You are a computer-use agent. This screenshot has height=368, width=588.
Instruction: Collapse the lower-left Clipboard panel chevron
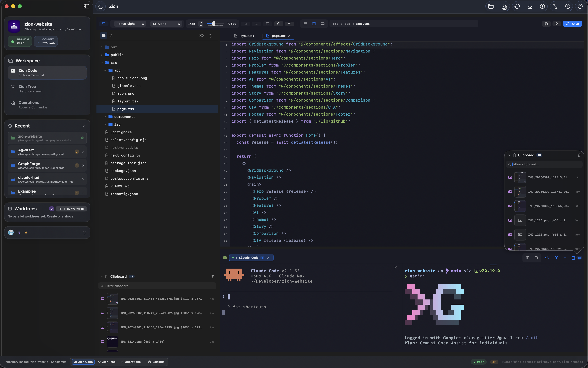101,276
